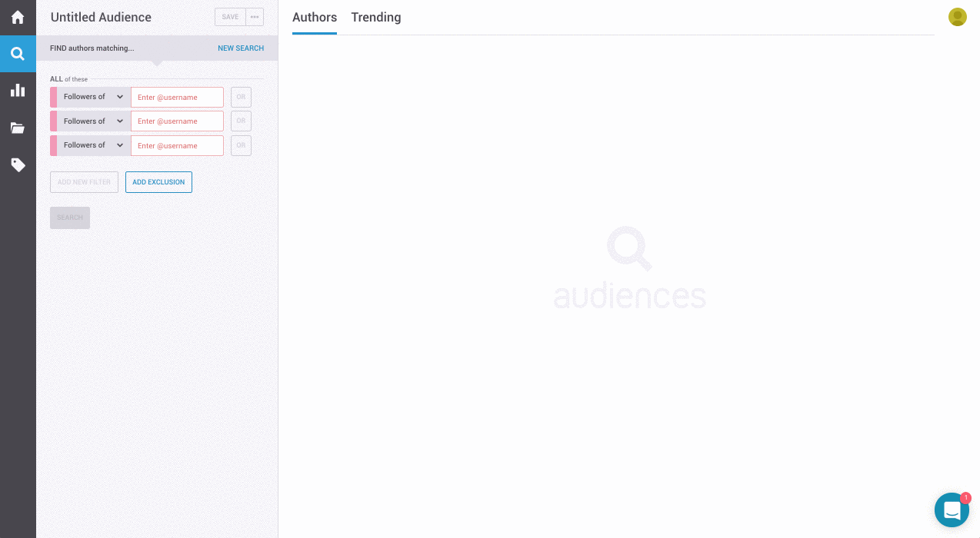This screenshot has width=980, height=538.
Task: Click the tag icon in sidebar
Action: [18, 164]
